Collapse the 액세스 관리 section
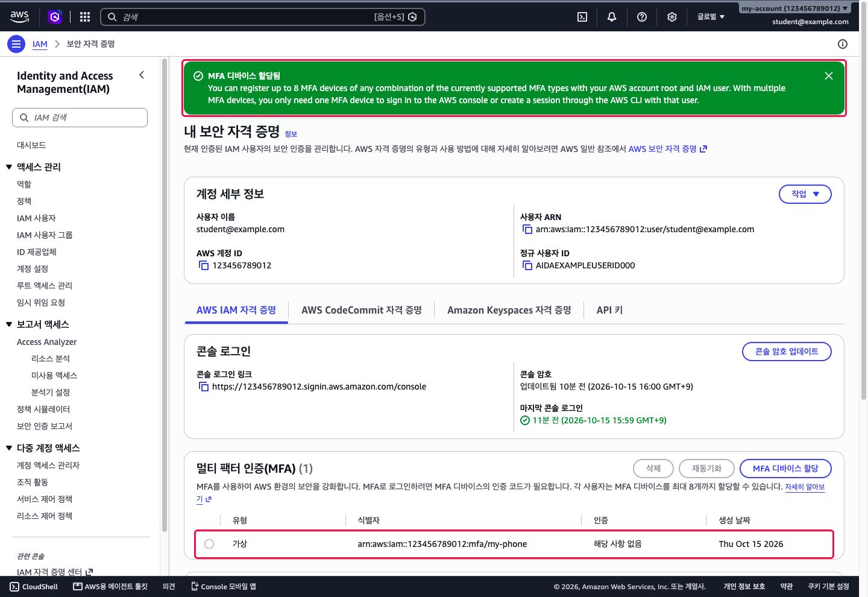 9,167
